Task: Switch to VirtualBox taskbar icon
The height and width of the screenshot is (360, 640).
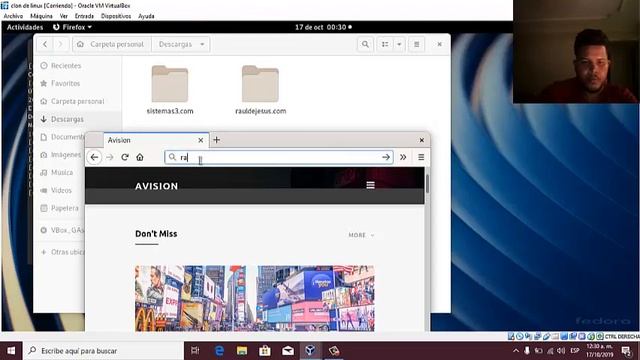Action: tap(310, 351)
